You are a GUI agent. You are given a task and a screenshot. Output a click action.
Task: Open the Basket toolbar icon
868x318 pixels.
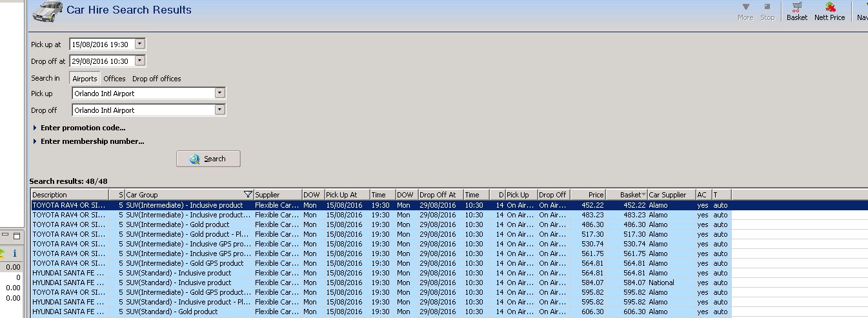(x=796, y=8)
